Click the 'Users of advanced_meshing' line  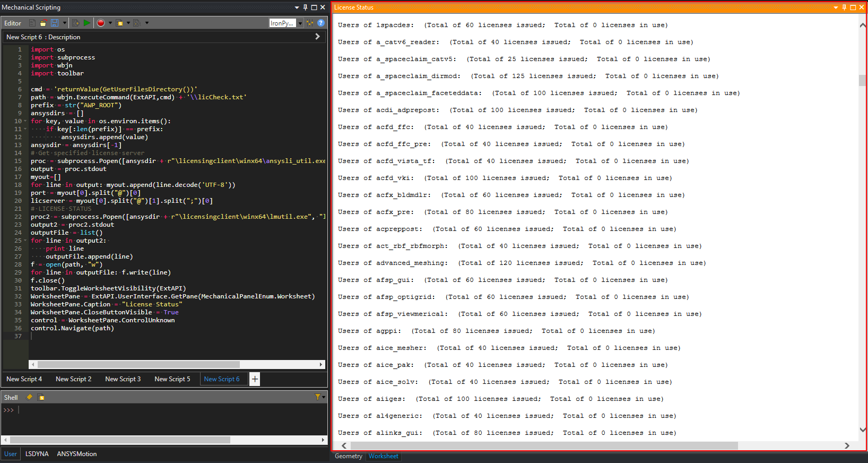click(522, 263)
